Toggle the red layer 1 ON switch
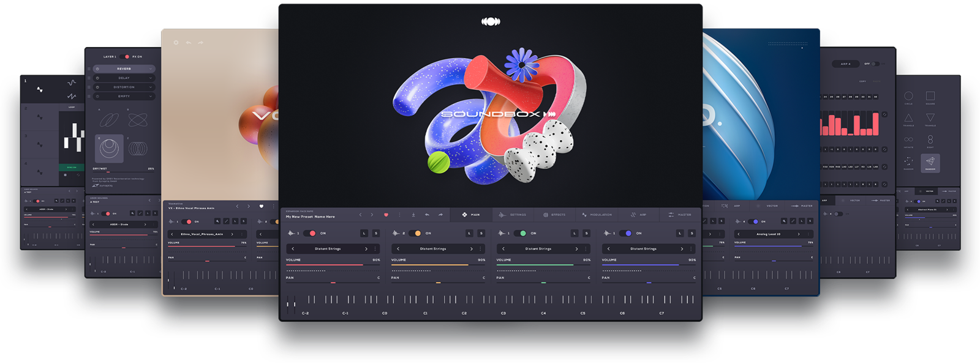 point(310,233)
